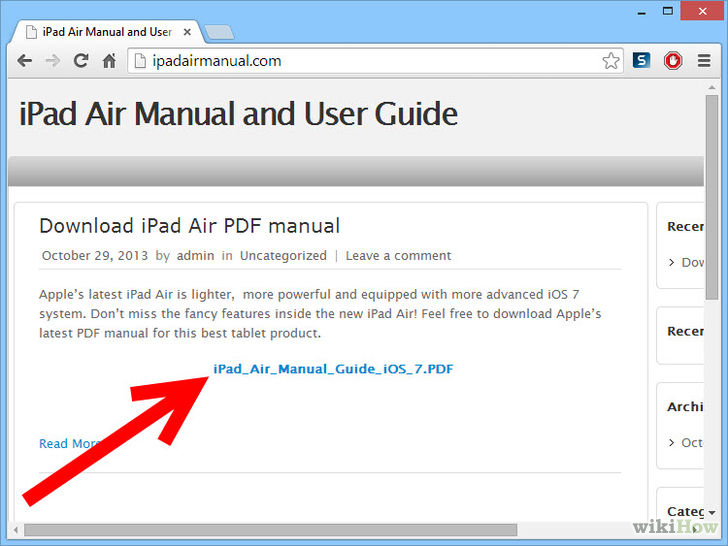The width and height of the screenshot is (728, 546).
Task: Open the Read More link
Action: pyautogui.click(x=70, y=443)
